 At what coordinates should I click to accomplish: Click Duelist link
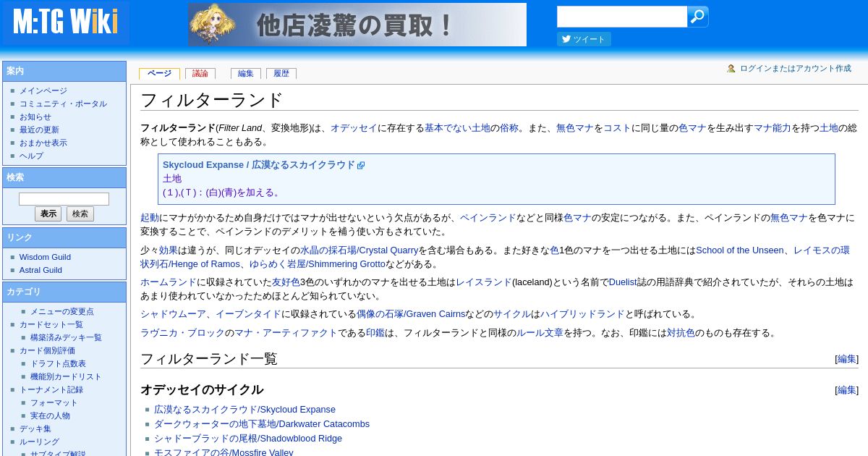[623, 282]
